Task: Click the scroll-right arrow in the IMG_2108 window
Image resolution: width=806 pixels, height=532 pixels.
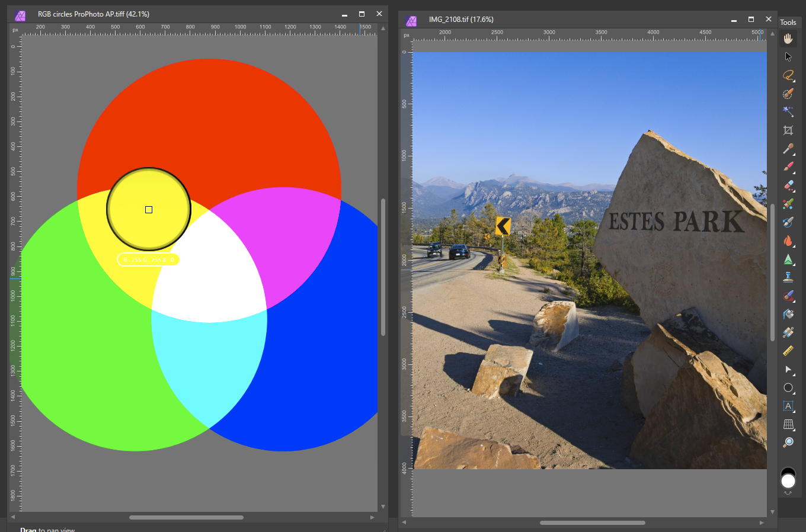Action: tap(762, 523)
